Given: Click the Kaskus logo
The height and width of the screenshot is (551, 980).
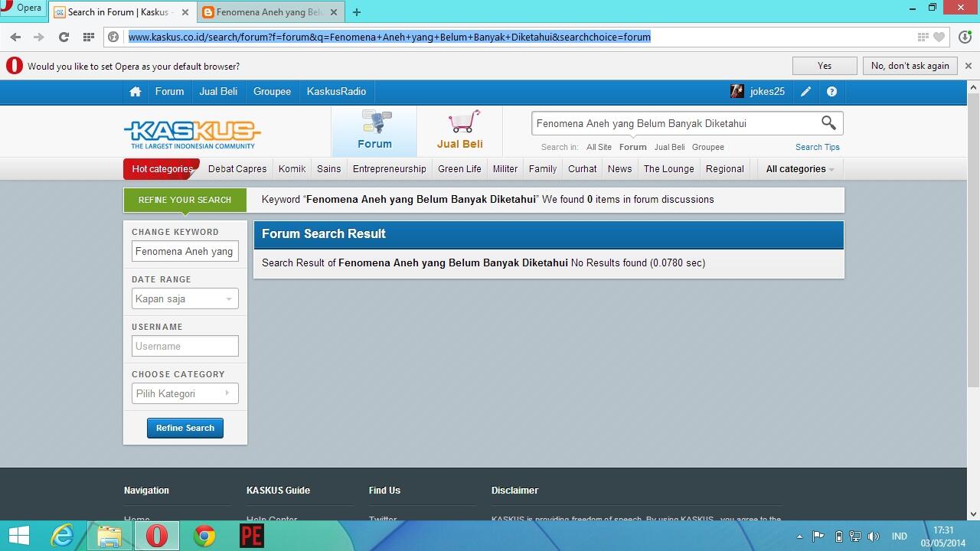Looking at the screenshot, I should [192, 135].
